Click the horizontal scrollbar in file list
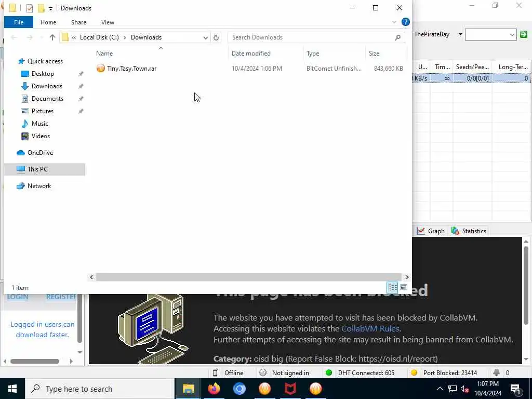532x399 pixels. click(x=249, y=277)
